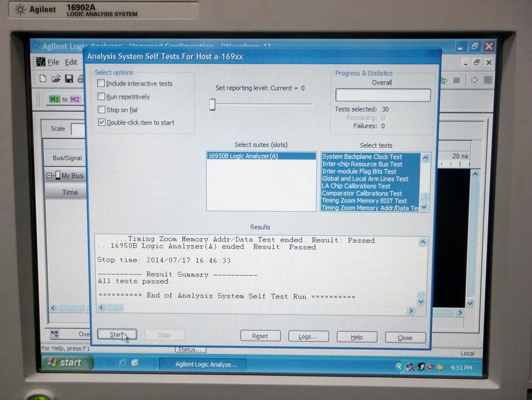Uncheck Double-click item to start

[x=102, y=122]
